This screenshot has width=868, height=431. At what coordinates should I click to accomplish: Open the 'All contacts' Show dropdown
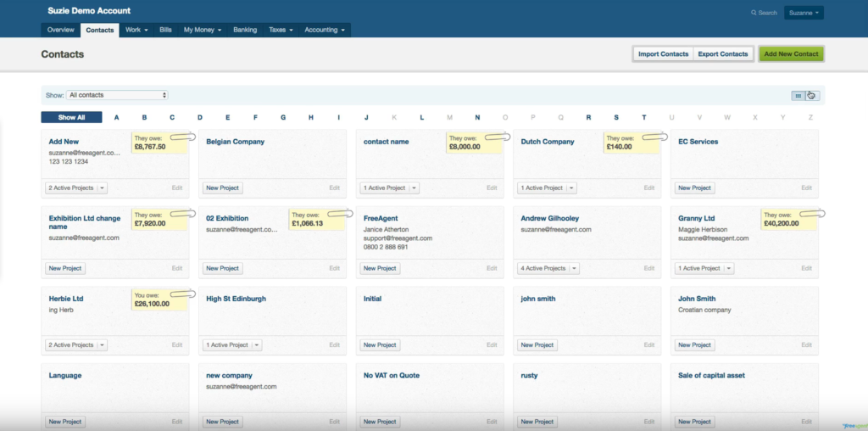click(117, 95)
